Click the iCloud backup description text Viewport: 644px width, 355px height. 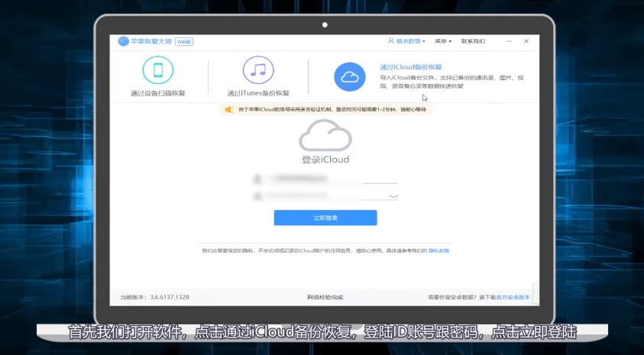point(451,82)
